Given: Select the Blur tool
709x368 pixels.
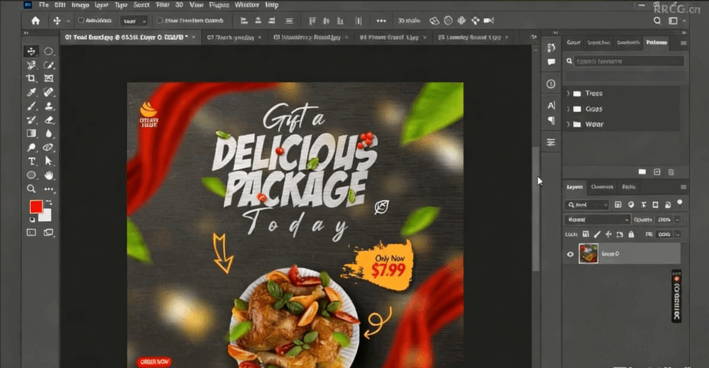Looking at the screenshot, I should click(x=48, y=133).
